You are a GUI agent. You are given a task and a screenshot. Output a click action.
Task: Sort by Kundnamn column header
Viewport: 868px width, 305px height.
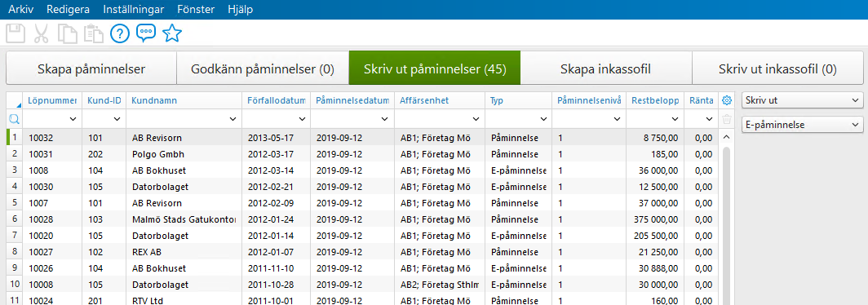[x=184, y=101]
